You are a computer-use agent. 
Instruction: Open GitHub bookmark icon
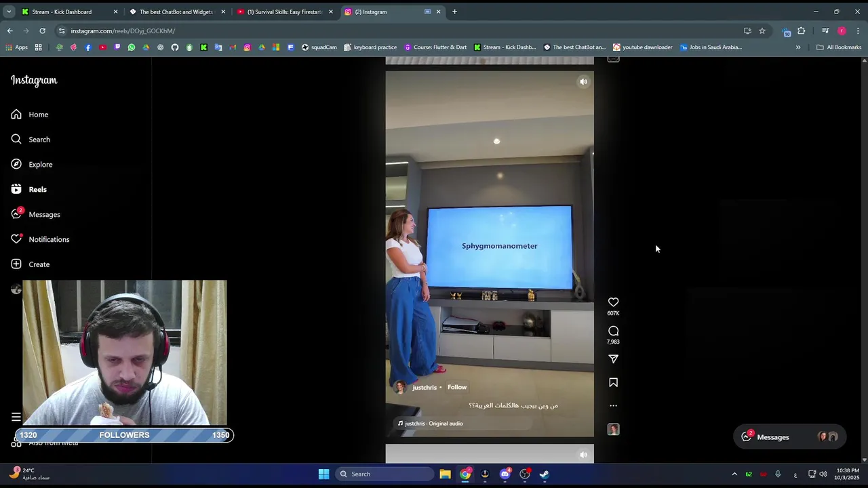tap(175, 47)
